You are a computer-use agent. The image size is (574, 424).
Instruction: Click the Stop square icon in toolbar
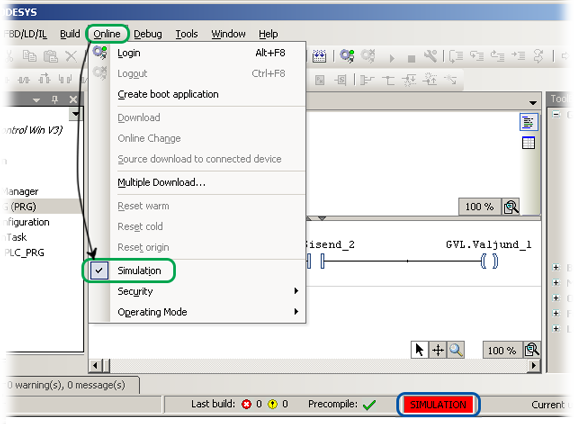tap(411, 58)
